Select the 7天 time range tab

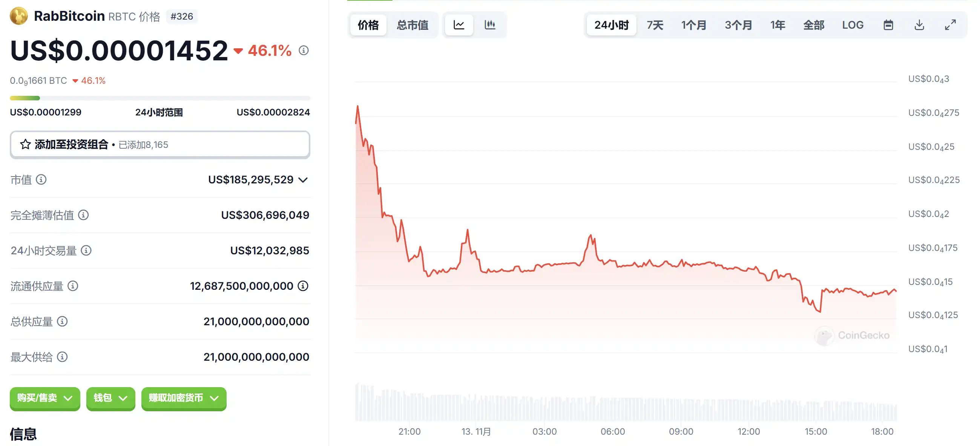(655, 25)
